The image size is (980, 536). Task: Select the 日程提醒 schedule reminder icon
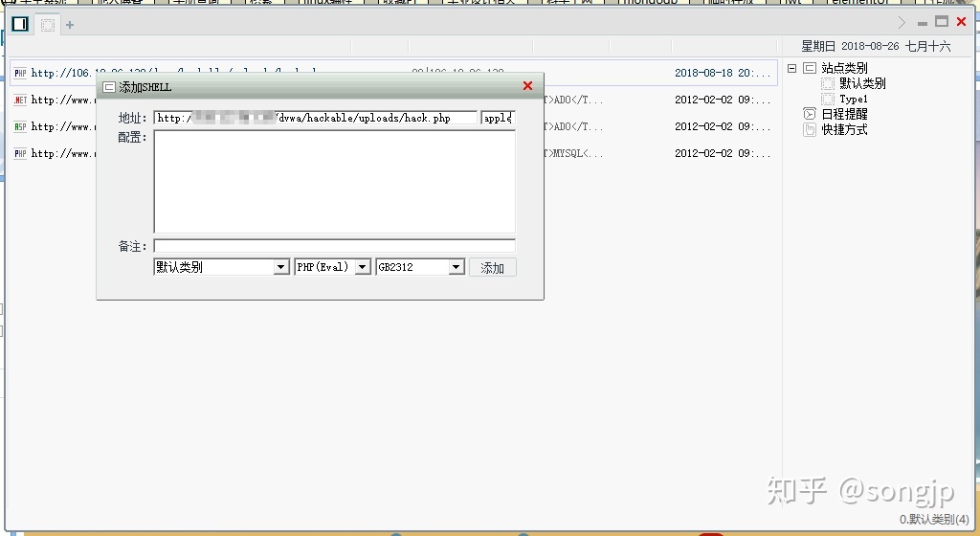click(810, 114)
